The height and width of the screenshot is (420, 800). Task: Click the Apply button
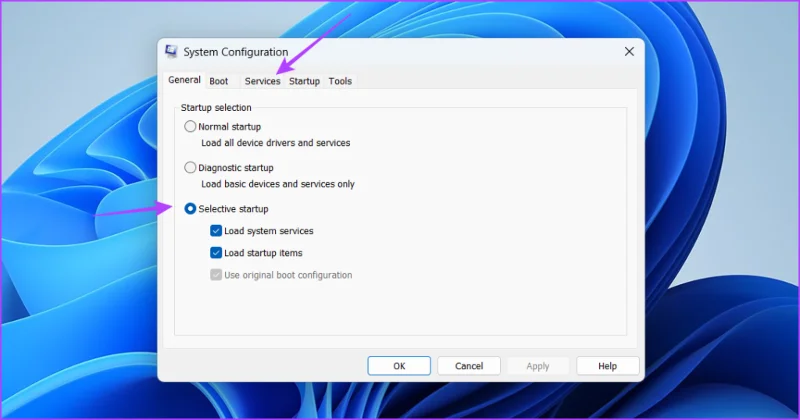pos(538,366)
